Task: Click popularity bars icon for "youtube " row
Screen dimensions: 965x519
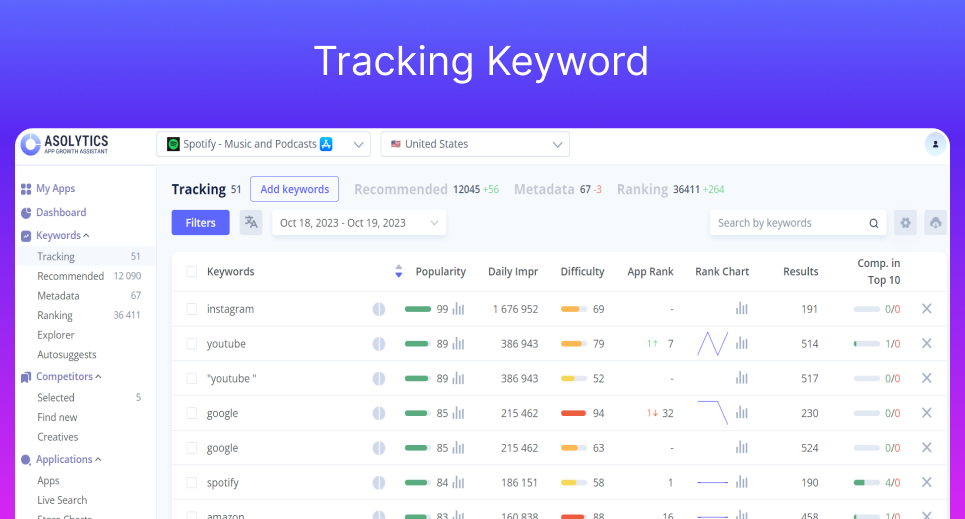Action: coord(458,378)
